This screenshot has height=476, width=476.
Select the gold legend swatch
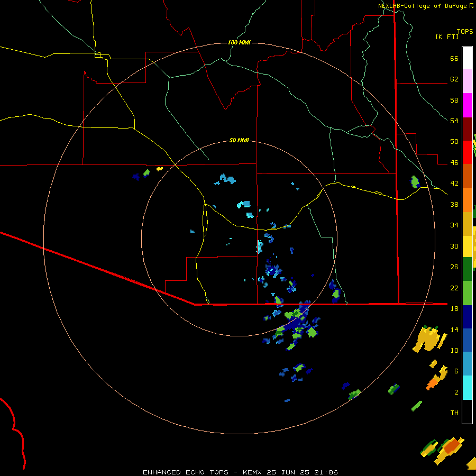point(467,224)
